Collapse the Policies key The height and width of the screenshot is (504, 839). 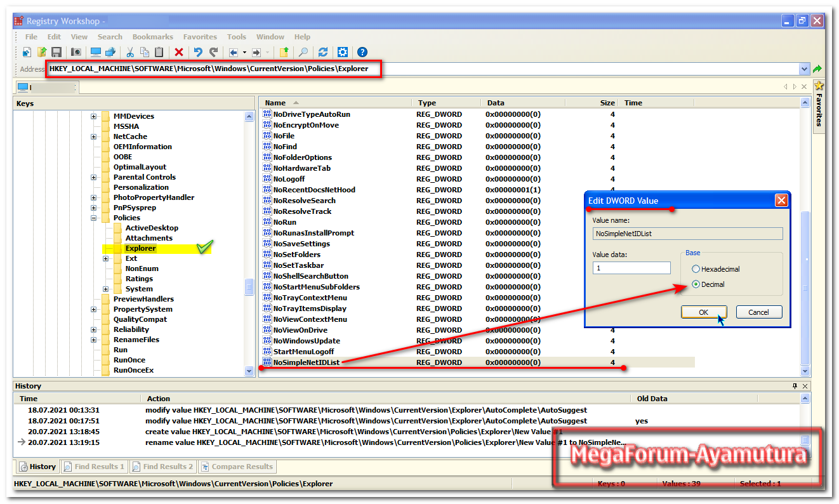94,218
